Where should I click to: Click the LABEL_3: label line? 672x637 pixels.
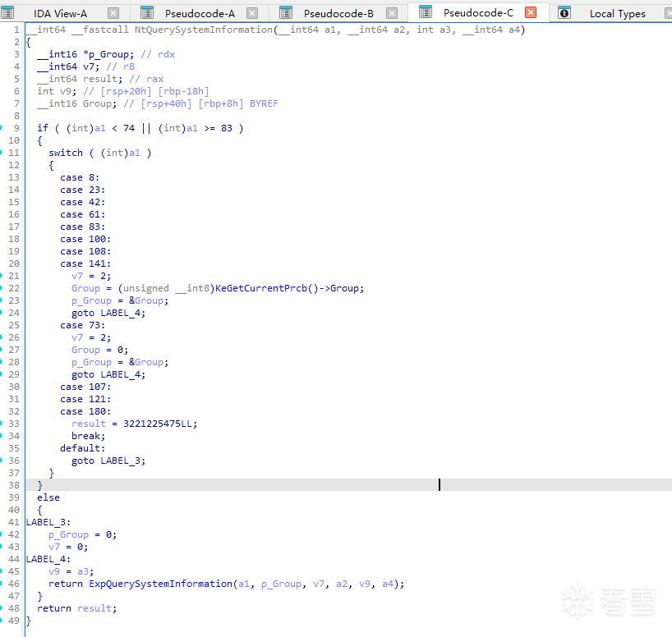pyautogui.click(x=48, y=523)
